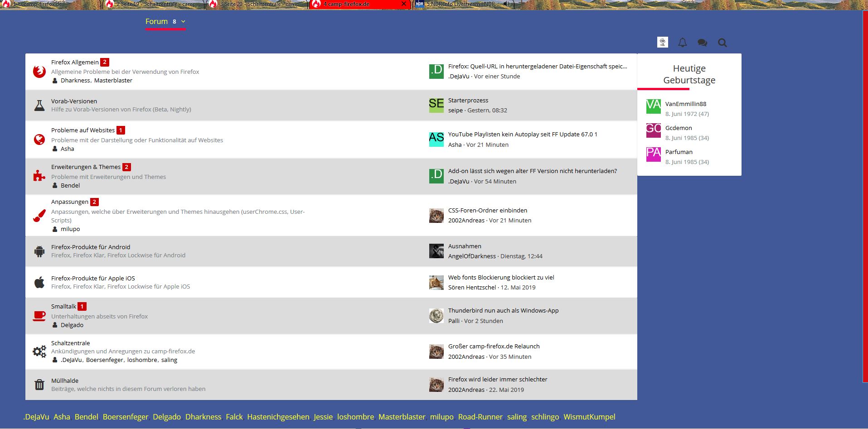Click the unread badge next to Firefox Allgemein

pos(105,62)
